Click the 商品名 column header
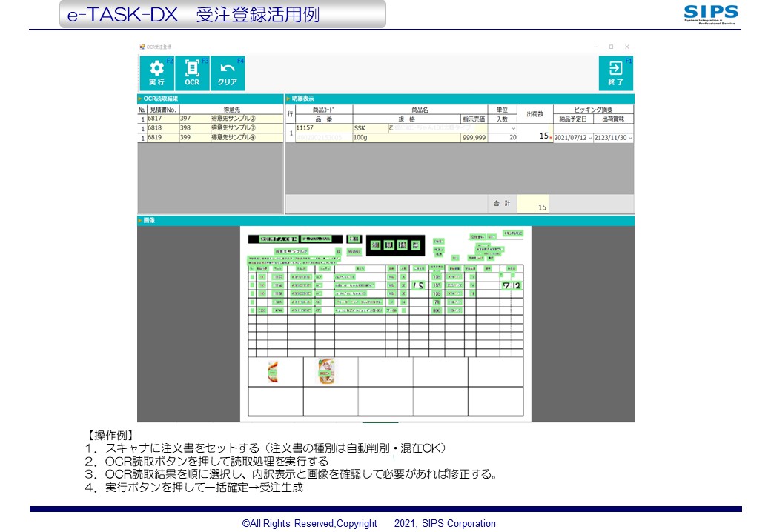Screen dimensions: 771x532 point(420,110)
